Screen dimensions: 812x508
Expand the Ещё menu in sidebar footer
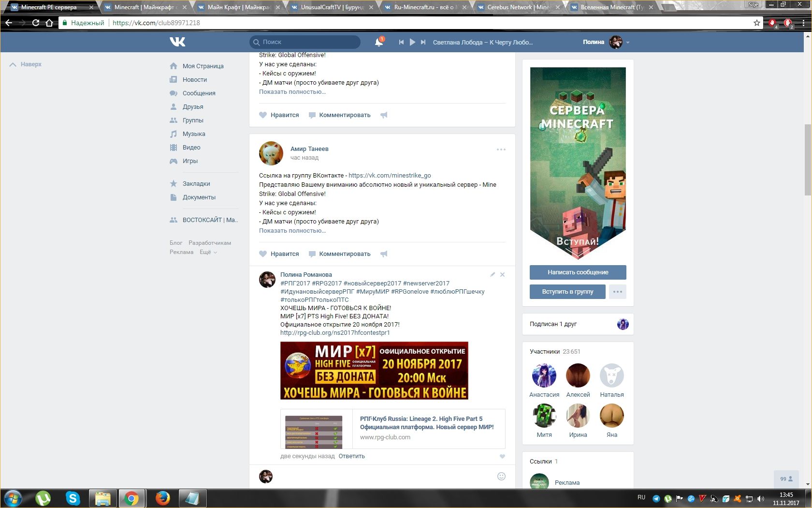click(208, 252)
